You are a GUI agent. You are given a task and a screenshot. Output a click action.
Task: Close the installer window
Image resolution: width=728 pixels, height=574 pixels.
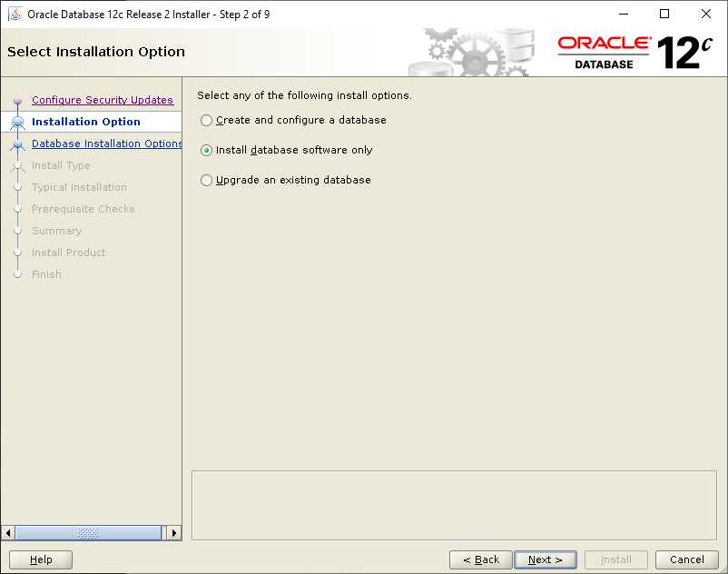click(x=705, y=14)
